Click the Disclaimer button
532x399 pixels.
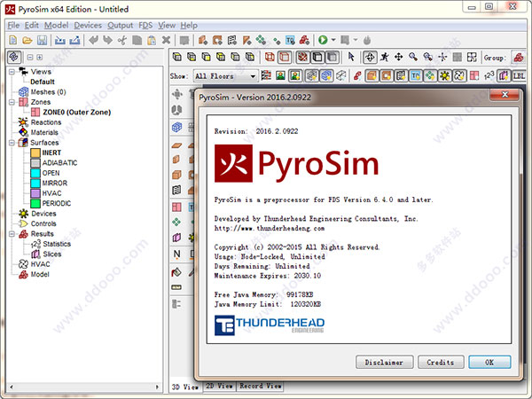tap(384, 362)
